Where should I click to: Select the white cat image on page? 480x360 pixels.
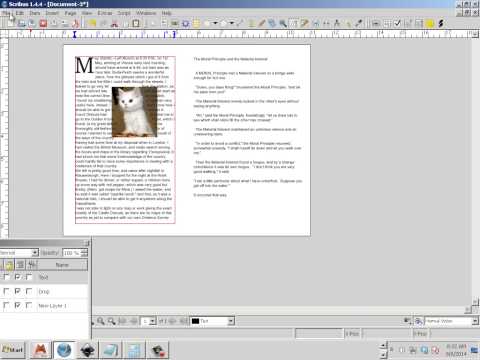[x=134, y=112]
